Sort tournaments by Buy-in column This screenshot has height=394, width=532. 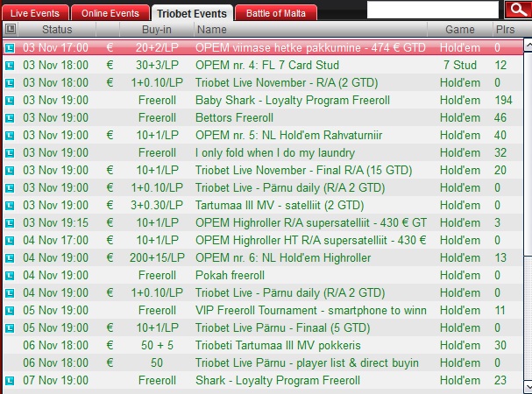click(157, 30)
